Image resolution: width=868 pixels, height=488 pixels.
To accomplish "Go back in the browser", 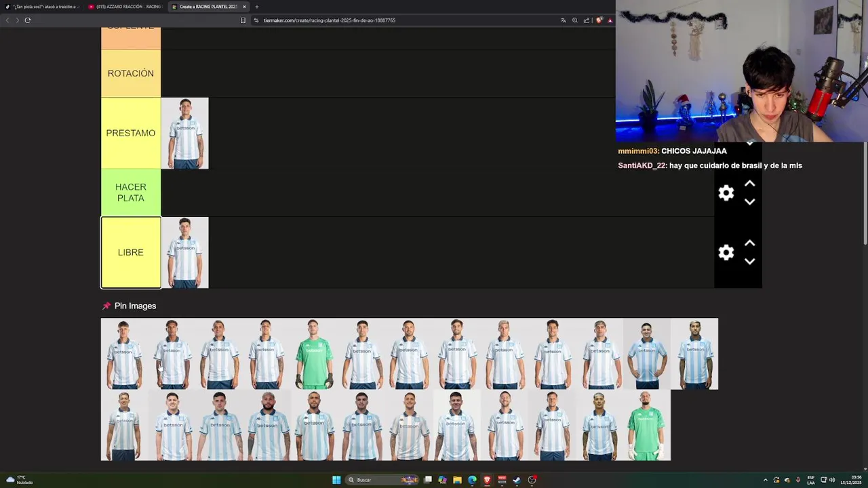I will pyautogui.click(x=7, y=20).
